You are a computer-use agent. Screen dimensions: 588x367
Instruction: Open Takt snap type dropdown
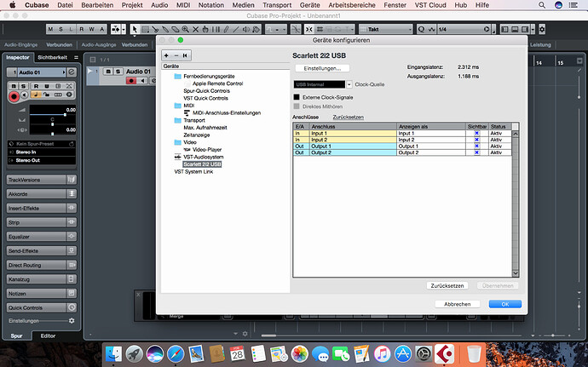pos(385,29)
